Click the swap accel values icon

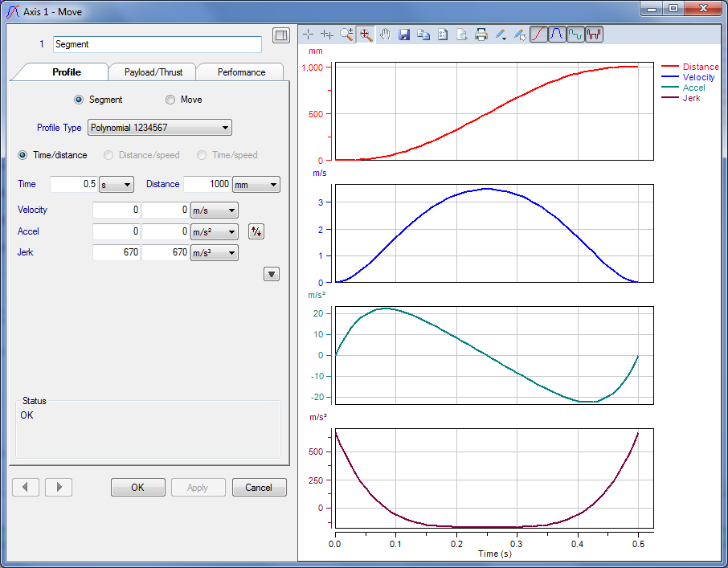256,231
